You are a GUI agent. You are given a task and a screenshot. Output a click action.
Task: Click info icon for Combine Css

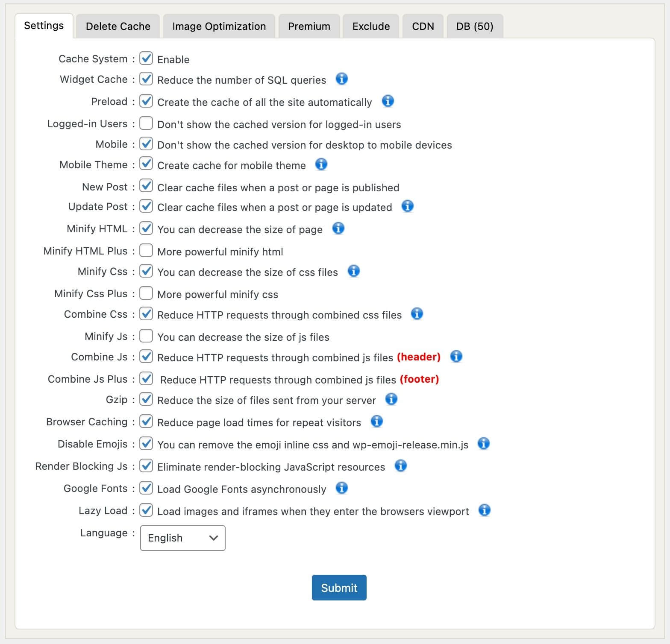pyautogui.click(x=417, y=314)
